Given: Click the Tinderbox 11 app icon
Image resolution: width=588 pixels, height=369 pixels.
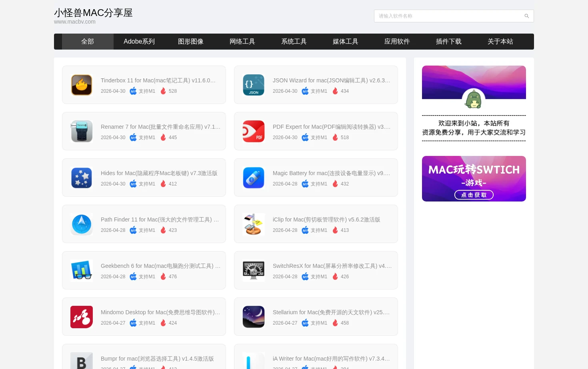Looking at the screenshot, I should pyautogui.click(x=82, y=85).
